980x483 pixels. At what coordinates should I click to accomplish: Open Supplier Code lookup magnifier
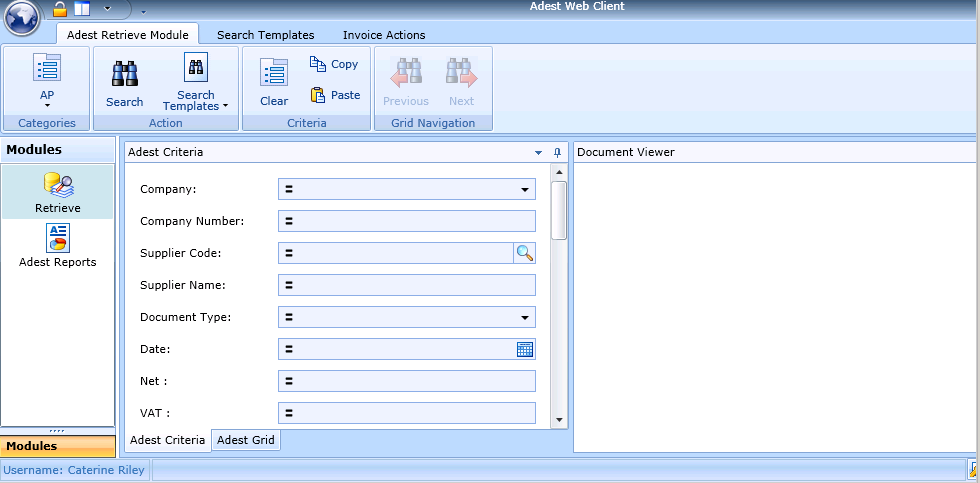coord(525,253)
